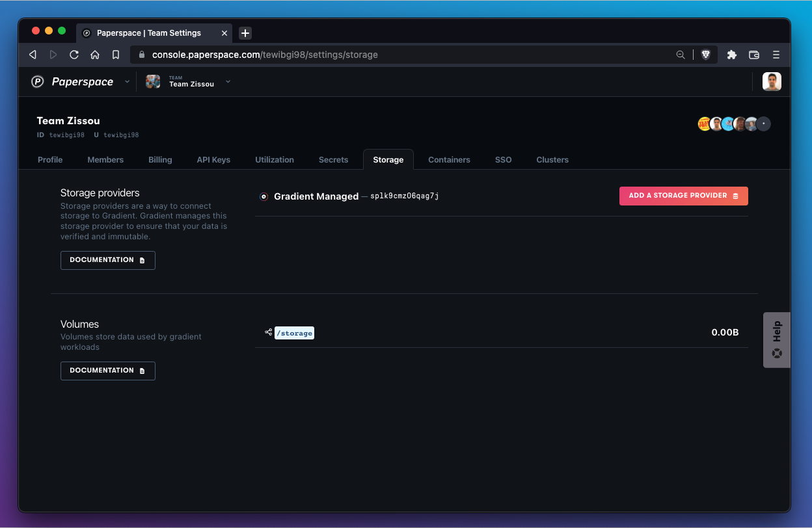812x528 pixels.
Task: Expand the dropdown chevron next to the Paperspace logo
Action: click(127, 81)
